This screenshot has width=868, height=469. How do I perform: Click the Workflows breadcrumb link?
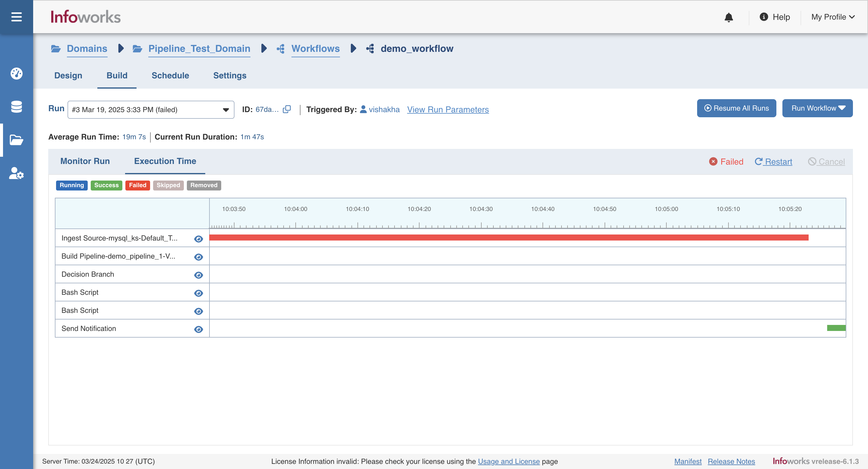click(x=315, y=49)
